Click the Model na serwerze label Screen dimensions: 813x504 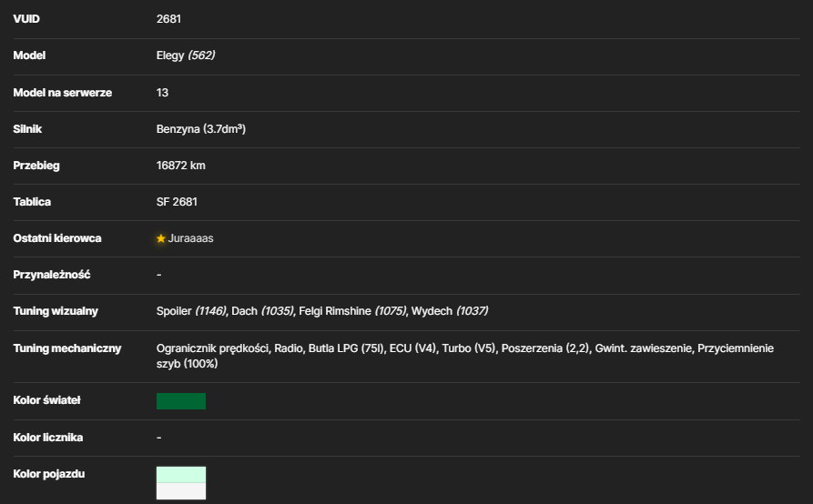[63, 93]
